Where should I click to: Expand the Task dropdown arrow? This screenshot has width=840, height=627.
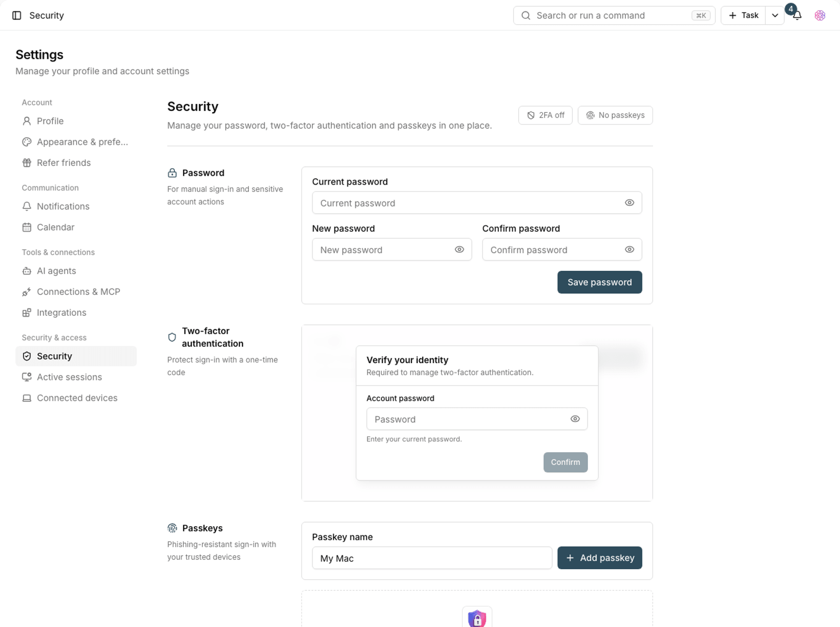point(775,15)
